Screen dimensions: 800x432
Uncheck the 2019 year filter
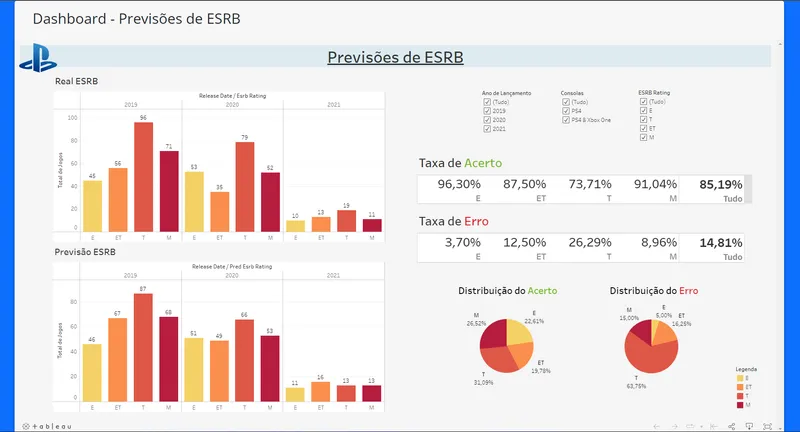487,111
